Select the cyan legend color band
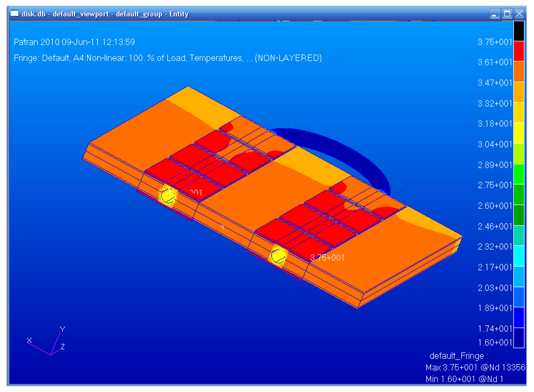 [x=519, y=256]
